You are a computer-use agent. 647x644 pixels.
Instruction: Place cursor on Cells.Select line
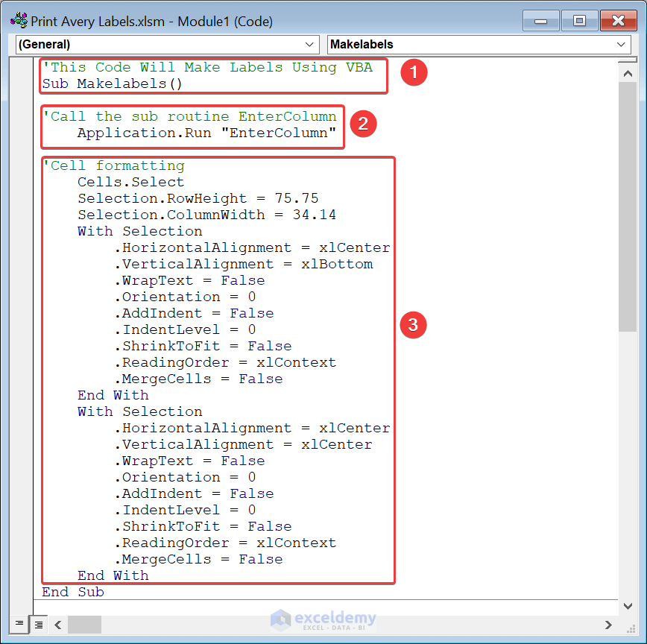point(130,182)
